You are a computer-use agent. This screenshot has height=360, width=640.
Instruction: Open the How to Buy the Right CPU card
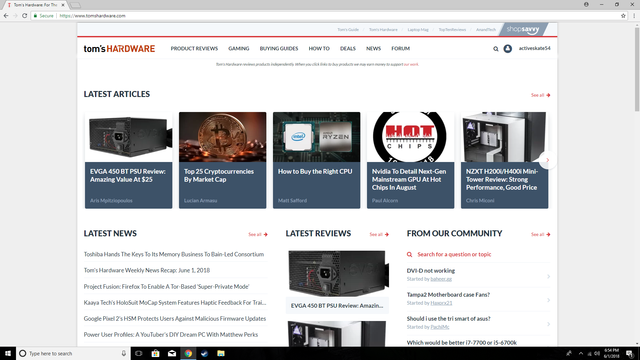pyautogui.click(x=316, y=160)
